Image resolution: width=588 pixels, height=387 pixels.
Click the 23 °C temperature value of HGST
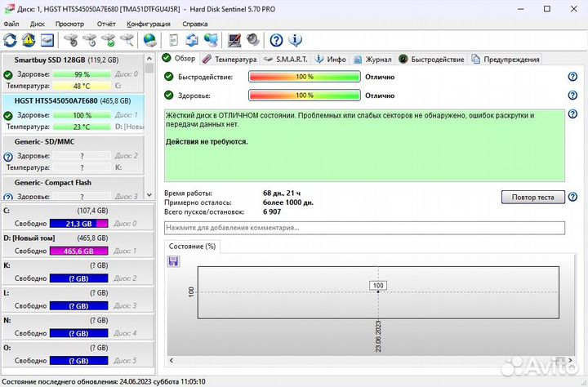(x=82, y=127)
